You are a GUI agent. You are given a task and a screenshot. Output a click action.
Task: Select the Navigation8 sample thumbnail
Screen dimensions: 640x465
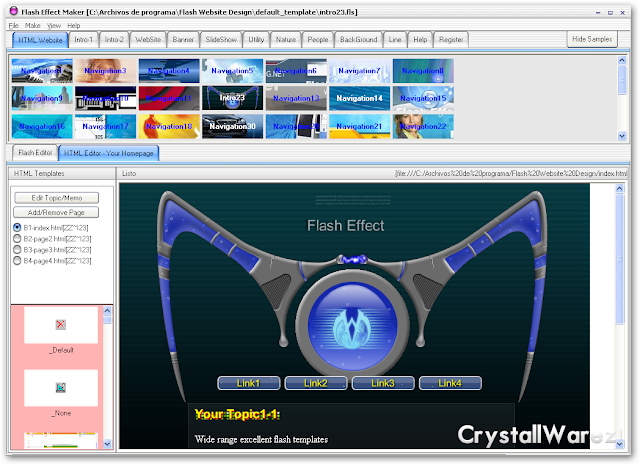coord(423,71)
